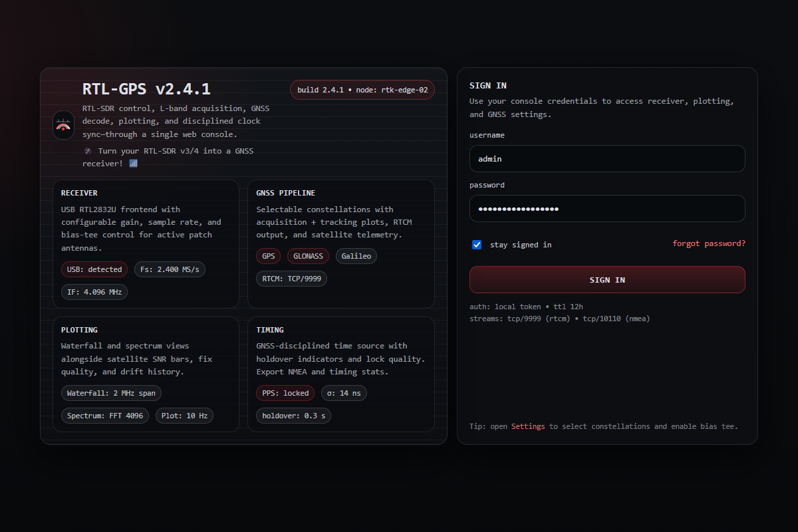Toggle the GLONASS constellation chip
The image size is (798, 532).
[308, 256]
